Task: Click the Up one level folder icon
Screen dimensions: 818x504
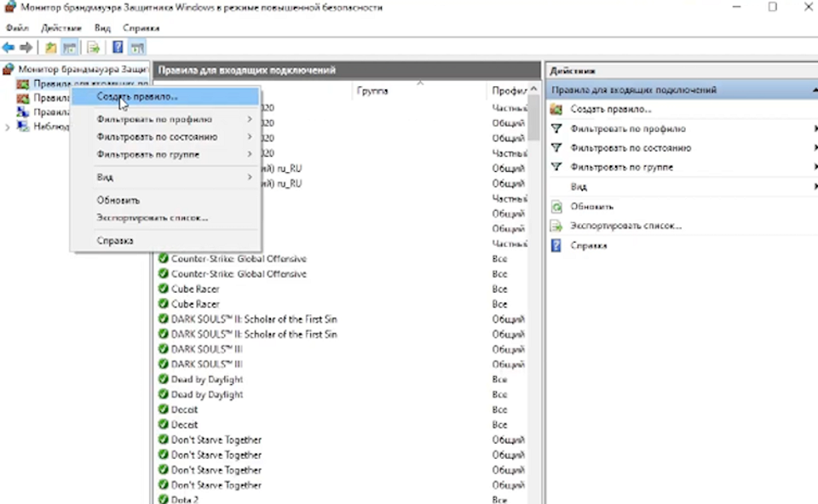Action: coord(51,48)
